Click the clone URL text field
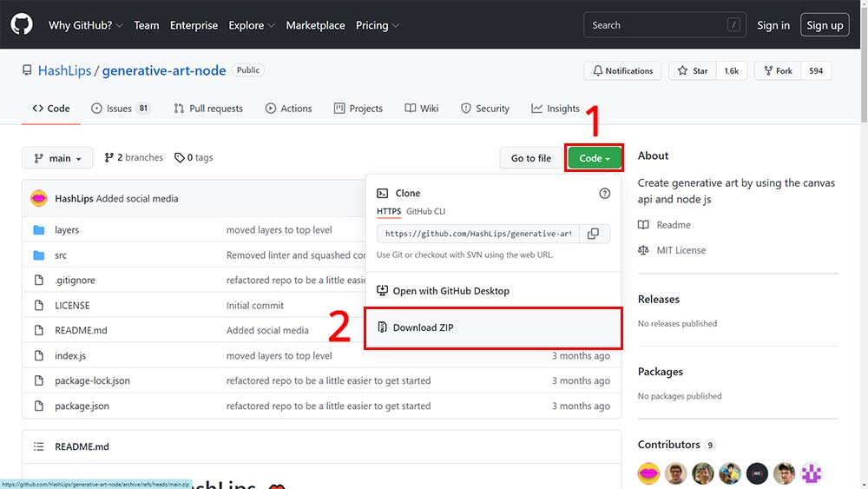The image size is (868, 489). click(x=477, y=234)
